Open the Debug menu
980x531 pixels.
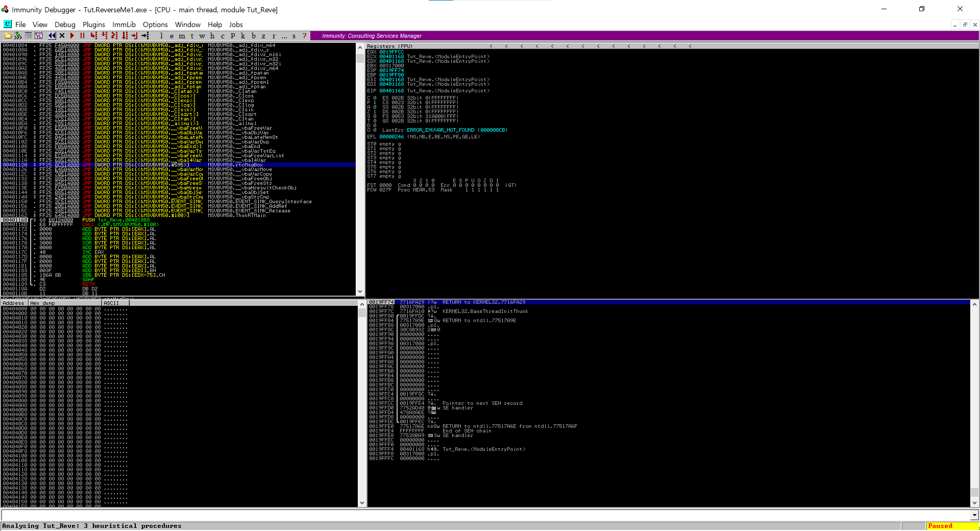65,25
